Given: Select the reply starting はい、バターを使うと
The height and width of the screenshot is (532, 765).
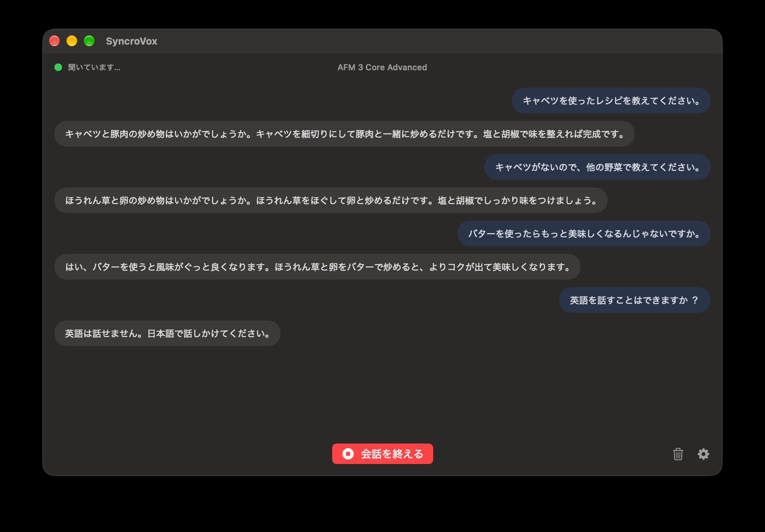Looking at the screenshot, I should click(x=317, y=267).
